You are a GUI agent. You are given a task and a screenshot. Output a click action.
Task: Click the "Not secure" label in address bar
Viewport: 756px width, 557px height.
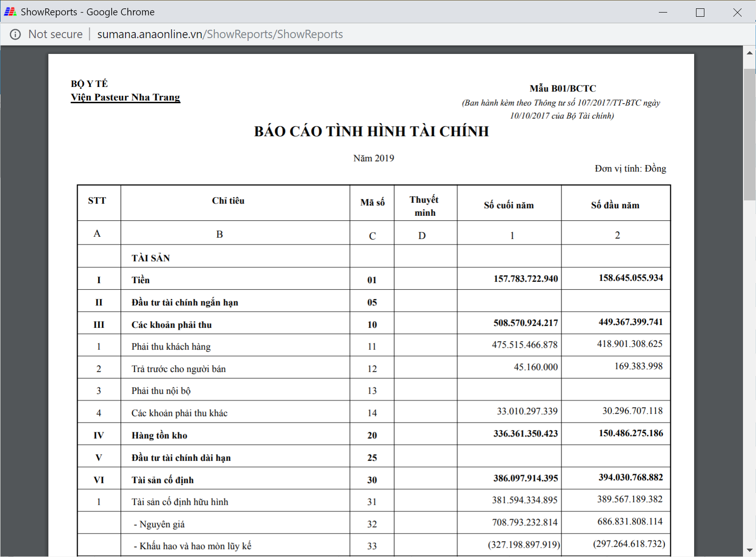(x=55, y=34)
